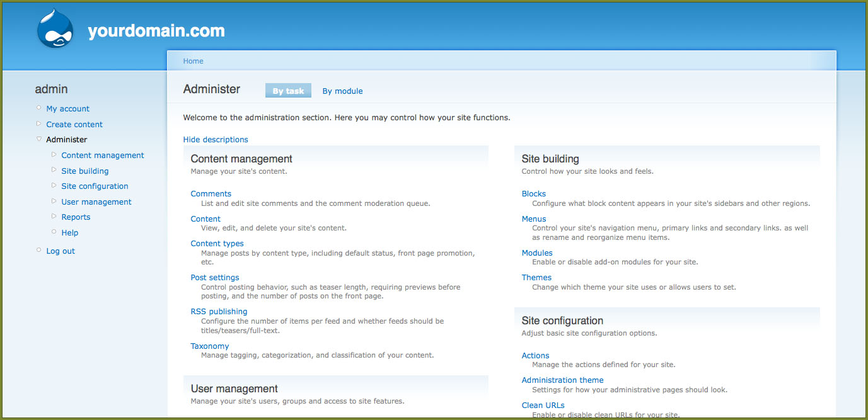Open the Blocks configuration link
Image resolution: width=868 pixels, height=420 pixels.
[533, 194]
